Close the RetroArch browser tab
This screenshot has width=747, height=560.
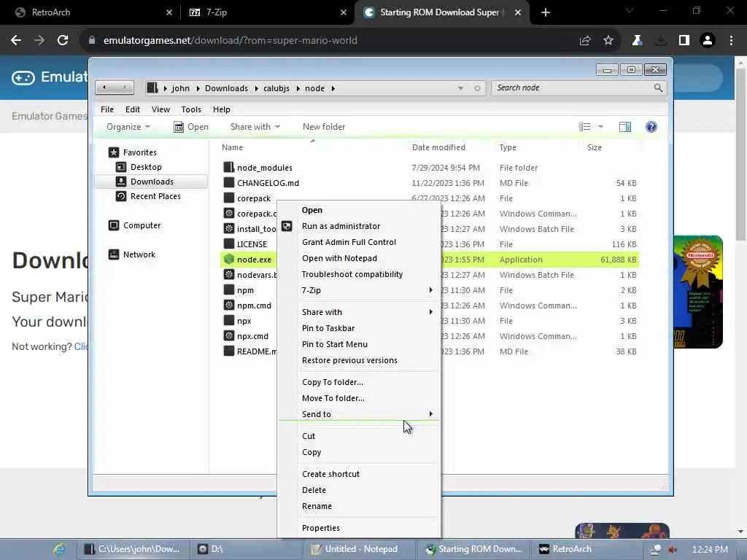(x=169, y=12)
